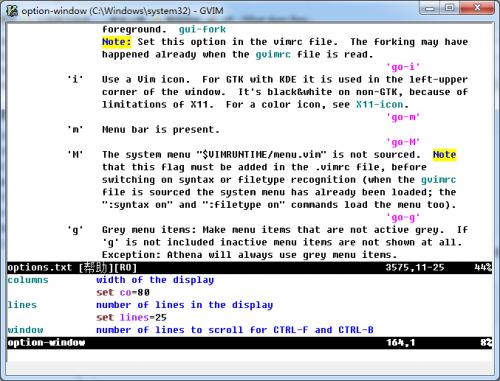This screenshot has height=381, width=500.
Task: Select the columns option name
Action: pos(28,280)
